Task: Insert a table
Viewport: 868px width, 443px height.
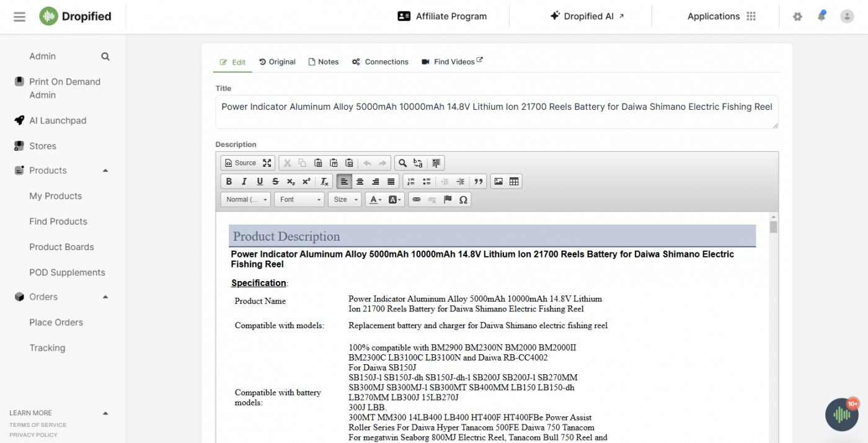Action: (514, 181)
